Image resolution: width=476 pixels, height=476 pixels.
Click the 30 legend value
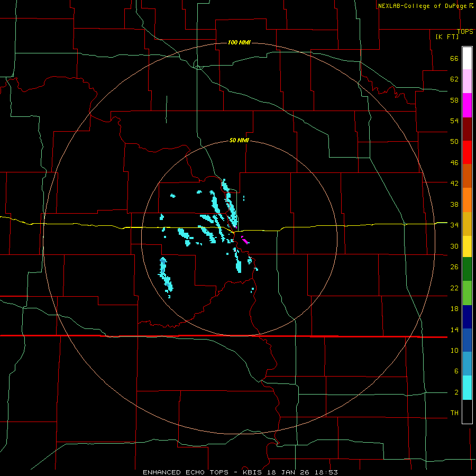[454, 246]
